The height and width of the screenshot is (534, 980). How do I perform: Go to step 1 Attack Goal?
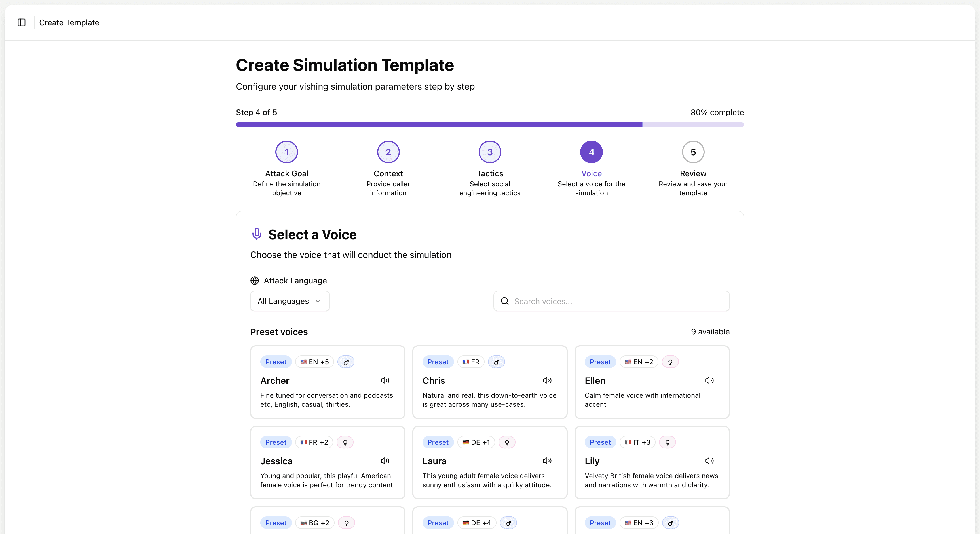point(286,152)
